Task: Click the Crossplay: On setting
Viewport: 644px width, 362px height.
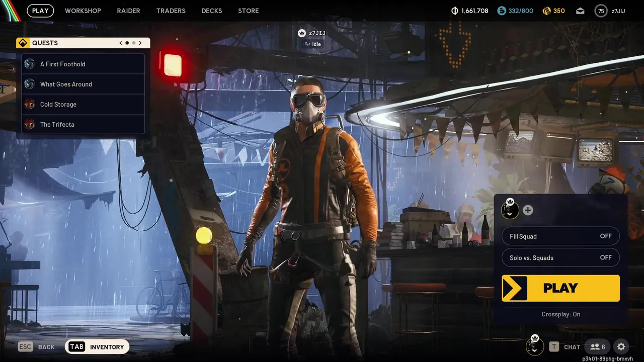Action: [x=560, y=314]
